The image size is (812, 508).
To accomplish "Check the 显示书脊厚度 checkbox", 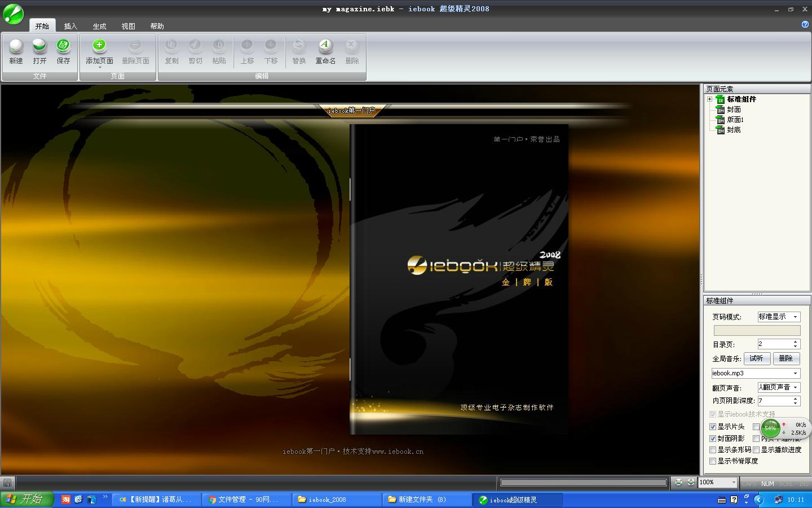I will click(713, 461).
